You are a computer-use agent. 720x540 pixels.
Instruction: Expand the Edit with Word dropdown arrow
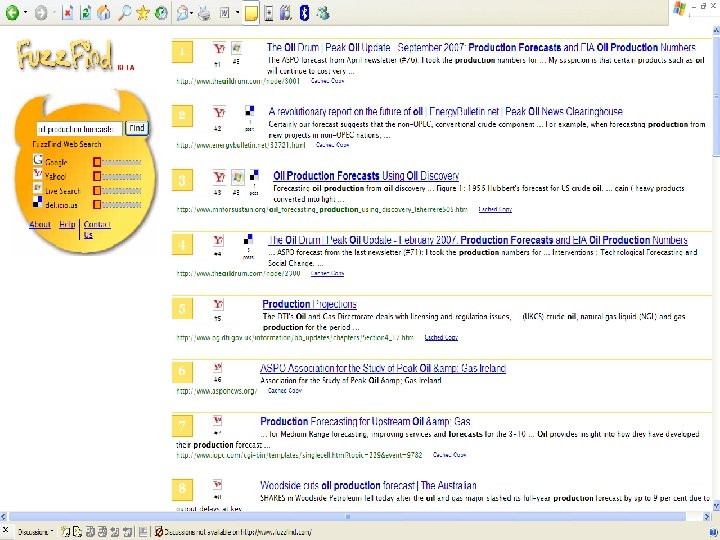coord(237,13)
